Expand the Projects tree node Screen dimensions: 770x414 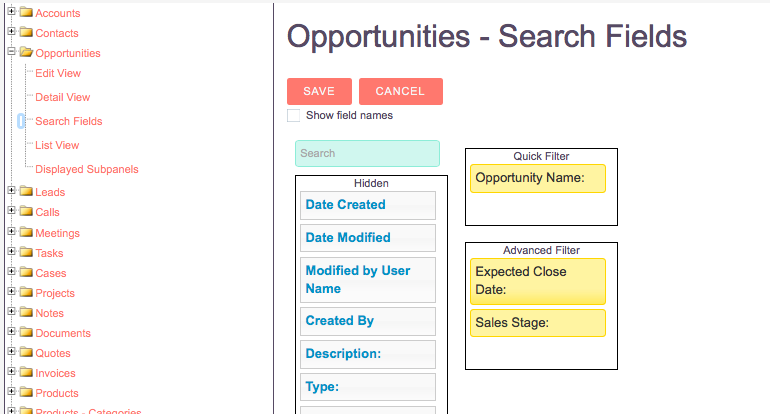pos(11,292)
